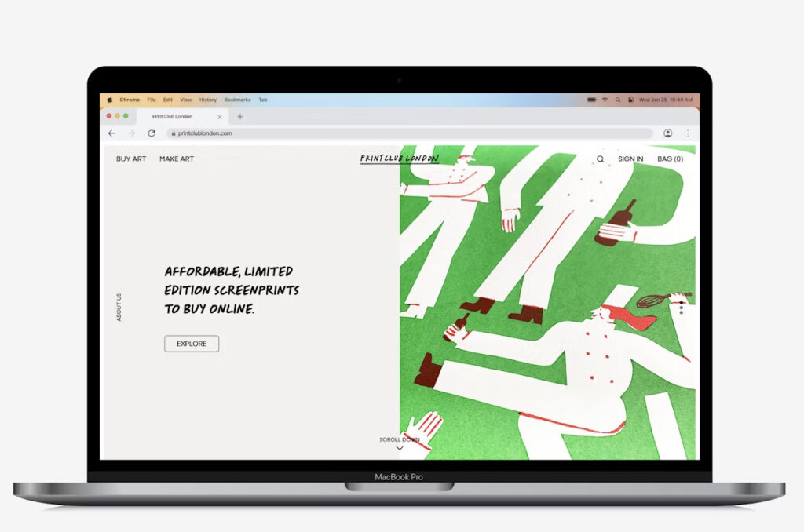Viewport: 804px width, 532px height.
Task: Open Chrome's three-dot options menu
Action: [688, 133]
